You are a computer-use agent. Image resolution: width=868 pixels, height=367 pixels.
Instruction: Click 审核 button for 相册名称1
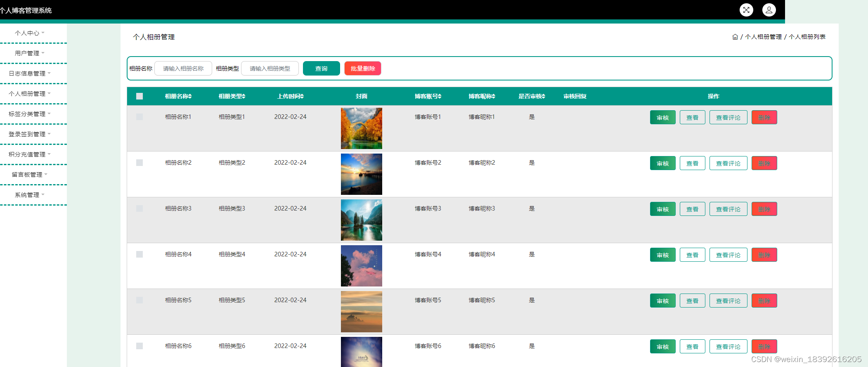pos(663,118)
